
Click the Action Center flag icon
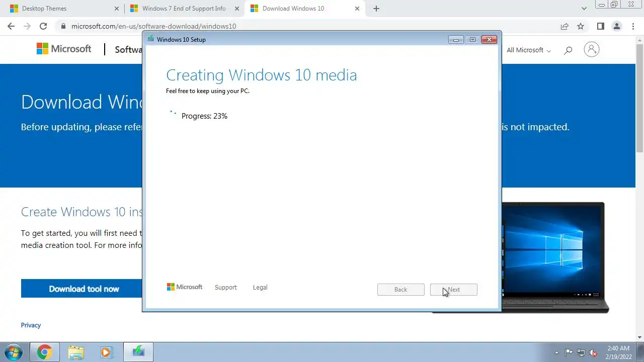point(569,352)
